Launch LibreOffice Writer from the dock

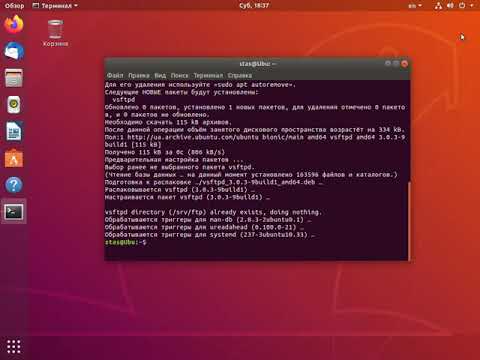pos(14,131)
